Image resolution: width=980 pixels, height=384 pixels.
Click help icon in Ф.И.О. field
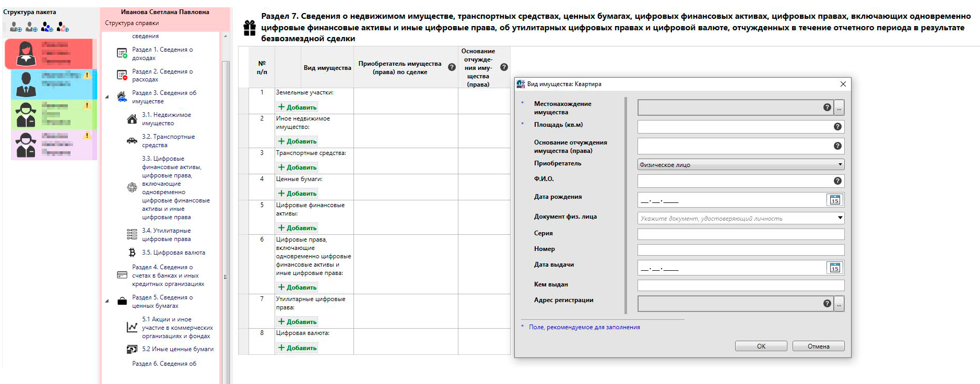tap(837, 181)
